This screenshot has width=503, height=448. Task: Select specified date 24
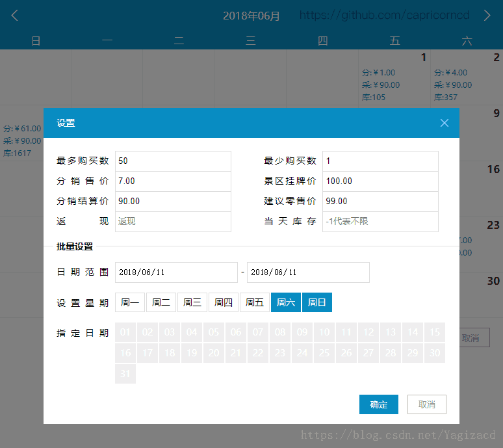[302, 353]
